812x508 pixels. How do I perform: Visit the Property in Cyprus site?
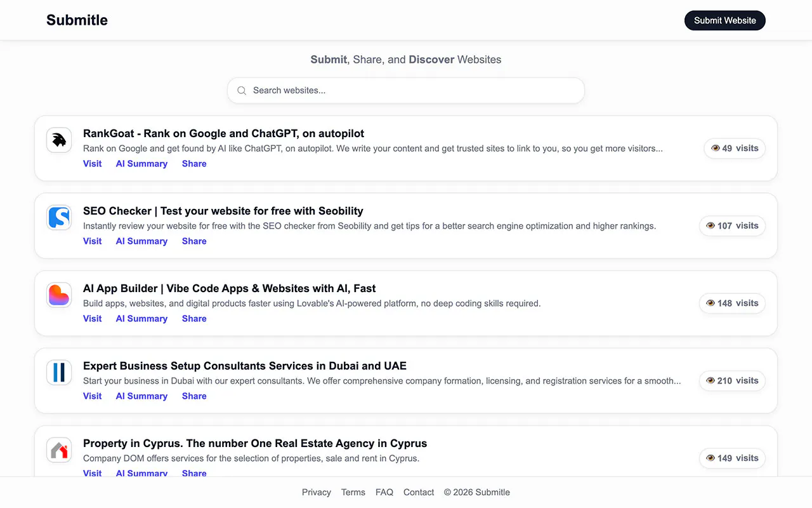[x=92, y=473]
